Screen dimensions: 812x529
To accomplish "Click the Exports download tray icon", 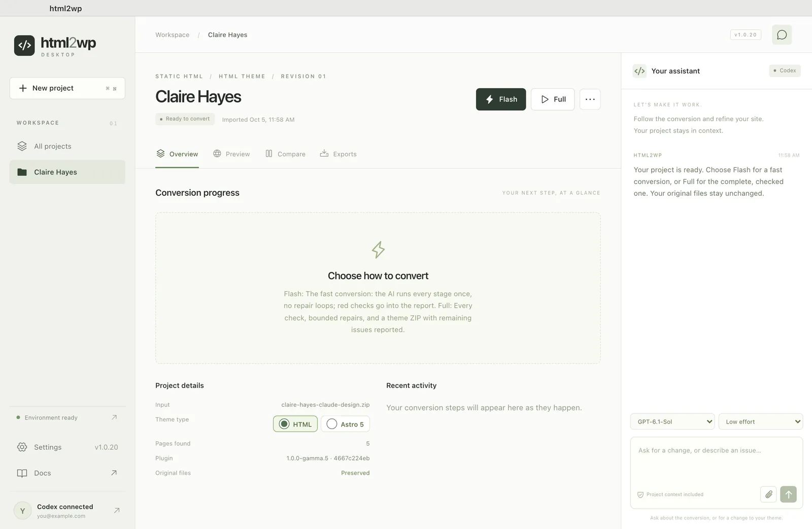I will tap(324, 153).
